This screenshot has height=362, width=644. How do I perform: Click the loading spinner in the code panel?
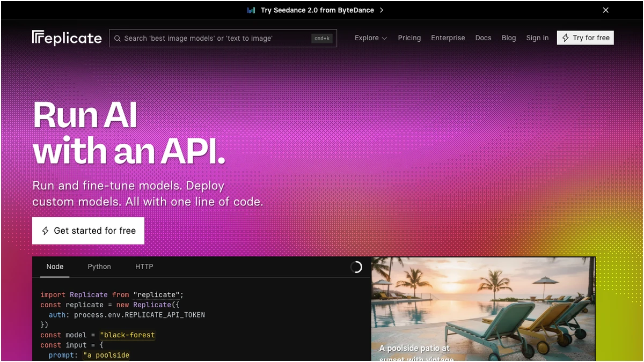[x=356, y=267]
